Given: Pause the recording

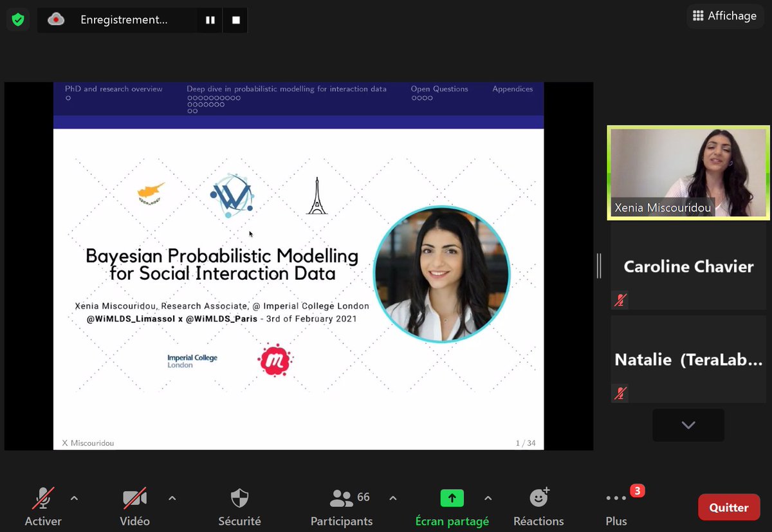Looking at the screenshot, I should [x=210, y=20].
